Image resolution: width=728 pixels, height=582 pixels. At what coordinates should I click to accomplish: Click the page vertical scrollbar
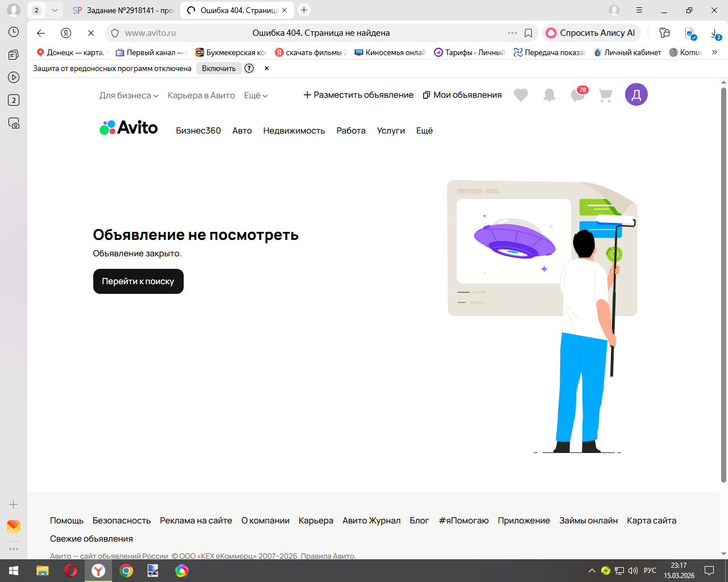click(723, 284)
